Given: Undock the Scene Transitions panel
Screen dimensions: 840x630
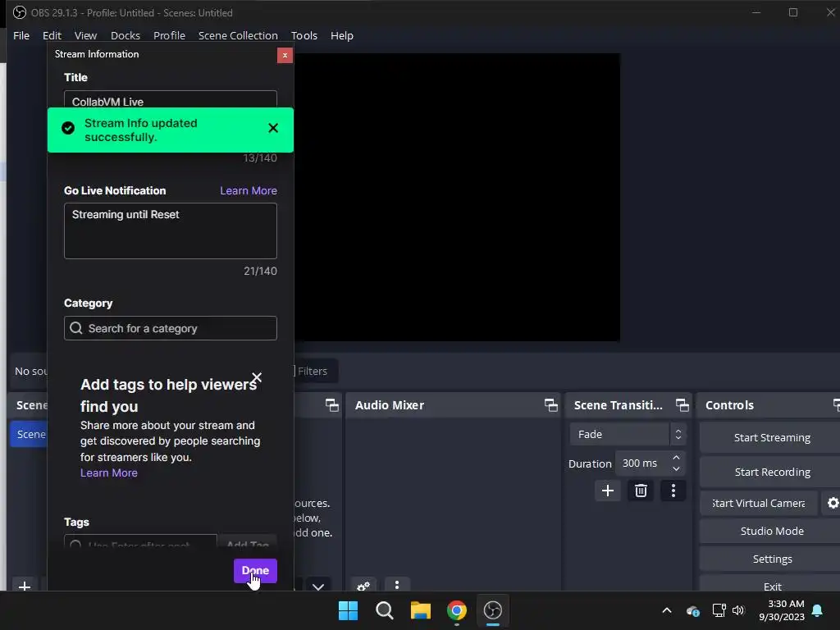Looking at the screenshot, I should coord(682,405).
